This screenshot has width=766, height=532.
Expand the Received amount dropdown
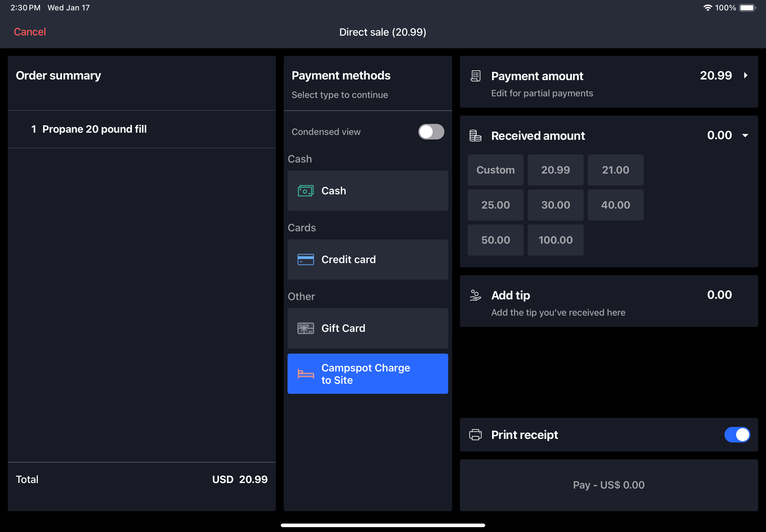745,135
